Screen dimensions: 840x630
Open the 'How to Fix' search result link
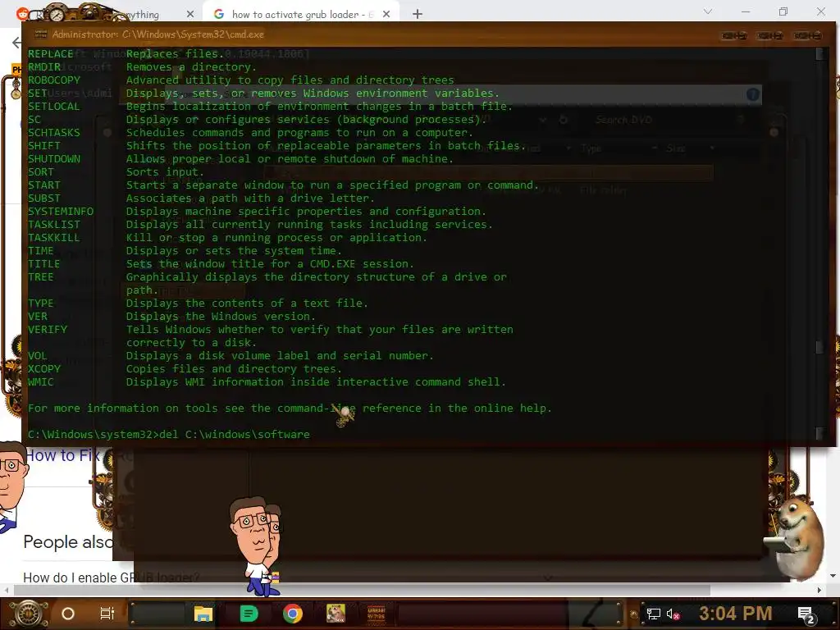click(x=62, y=455)
